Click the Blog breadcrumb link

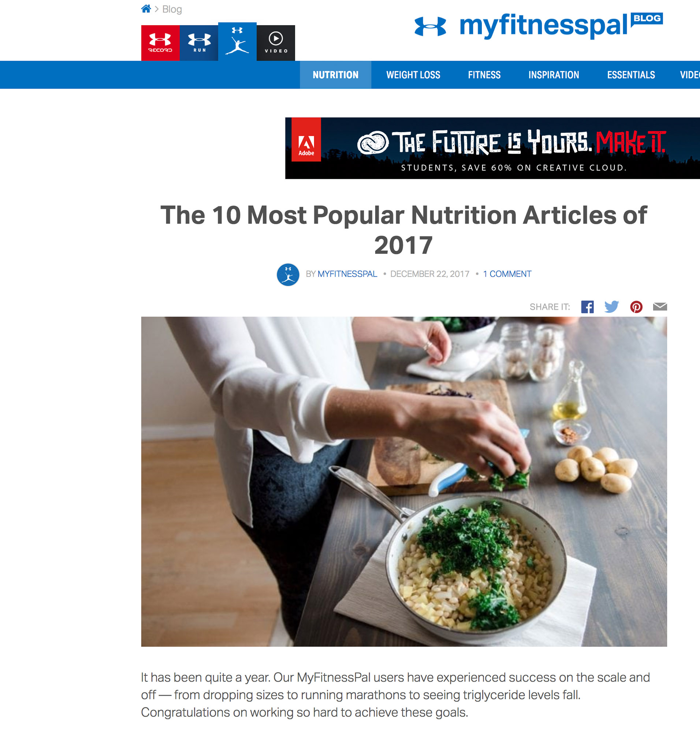172,9
